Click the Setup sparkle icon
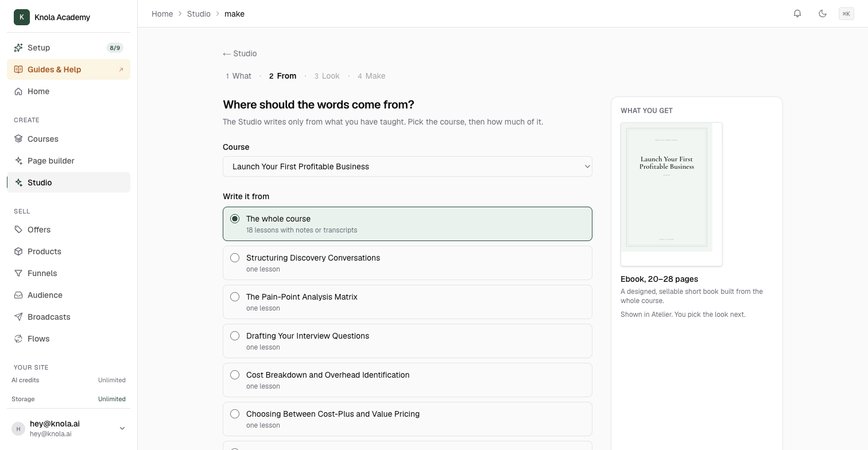868x450 pixels. point(18,48)
